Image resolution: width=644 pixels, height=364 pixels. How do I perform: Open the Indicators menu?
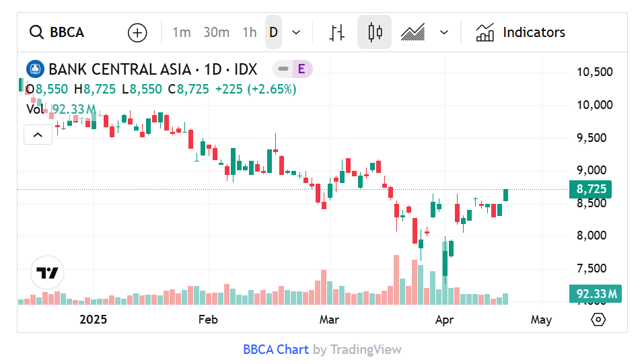click(x=521, y=32)
